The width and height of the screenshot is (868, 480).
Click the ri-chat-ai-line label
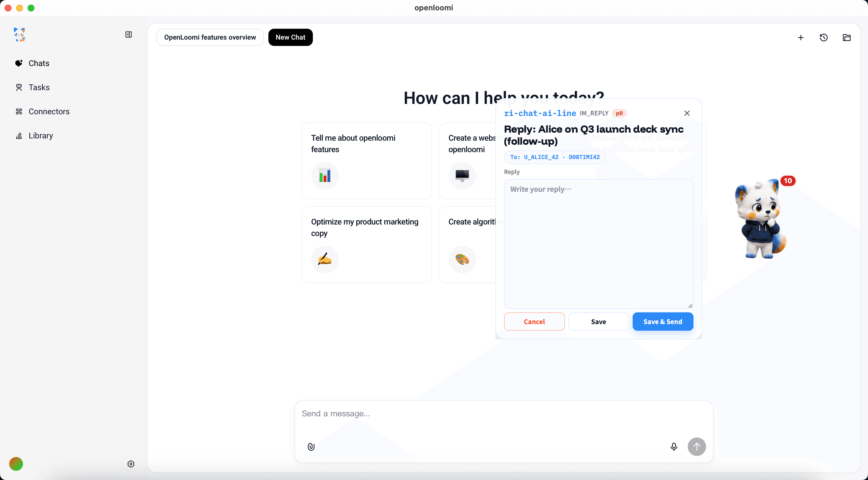point(540,113)
